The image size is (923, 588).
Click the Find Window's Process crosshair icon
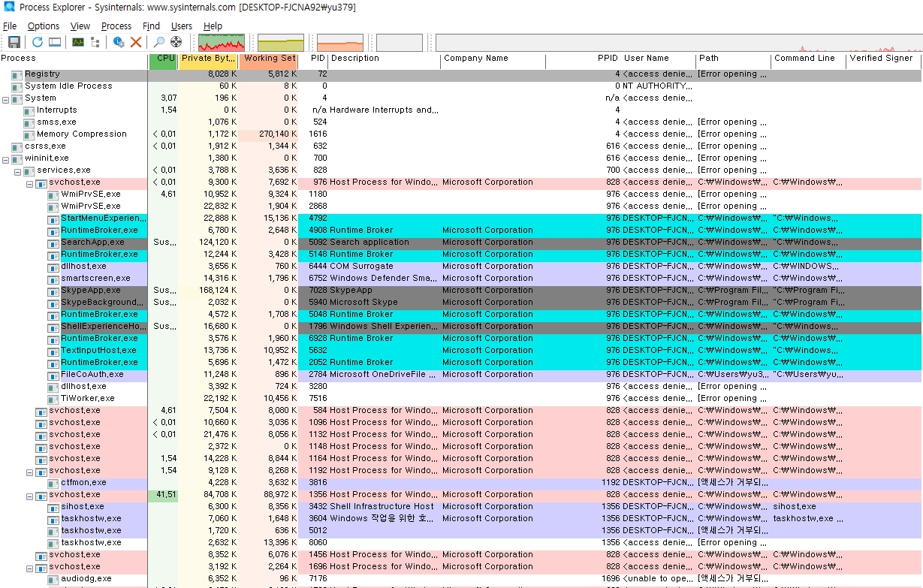(x=176, y=42)
